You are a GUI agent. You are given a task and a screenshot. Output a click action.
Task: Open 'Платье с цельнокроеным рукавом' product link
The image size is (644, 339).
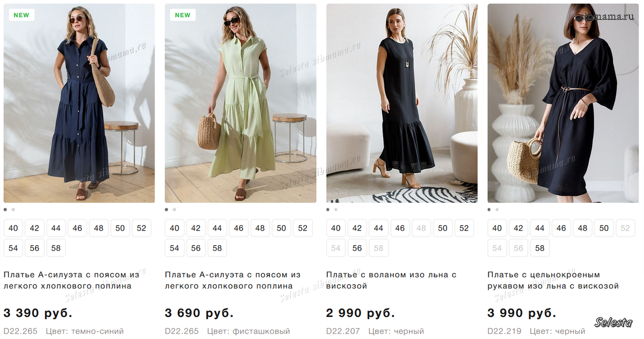553,280
